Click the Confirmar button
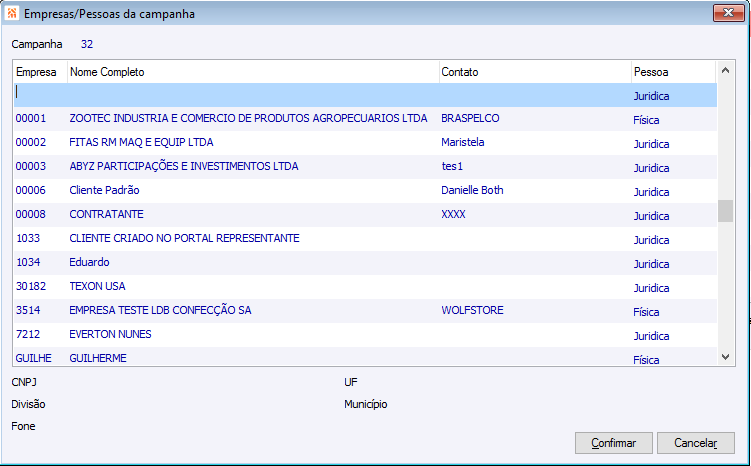Viewport: 751px width, 466px height. (614, 443)
